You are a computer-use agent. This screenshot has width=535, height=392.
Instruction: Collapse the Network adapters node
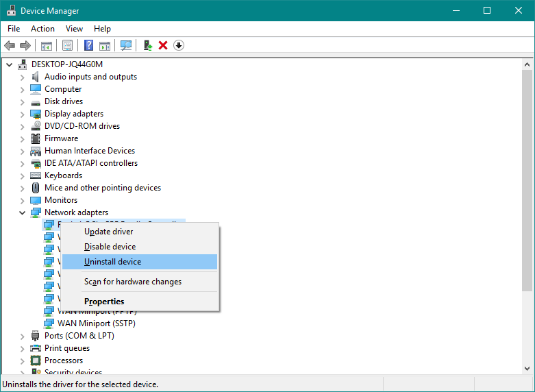click(22, 212)
